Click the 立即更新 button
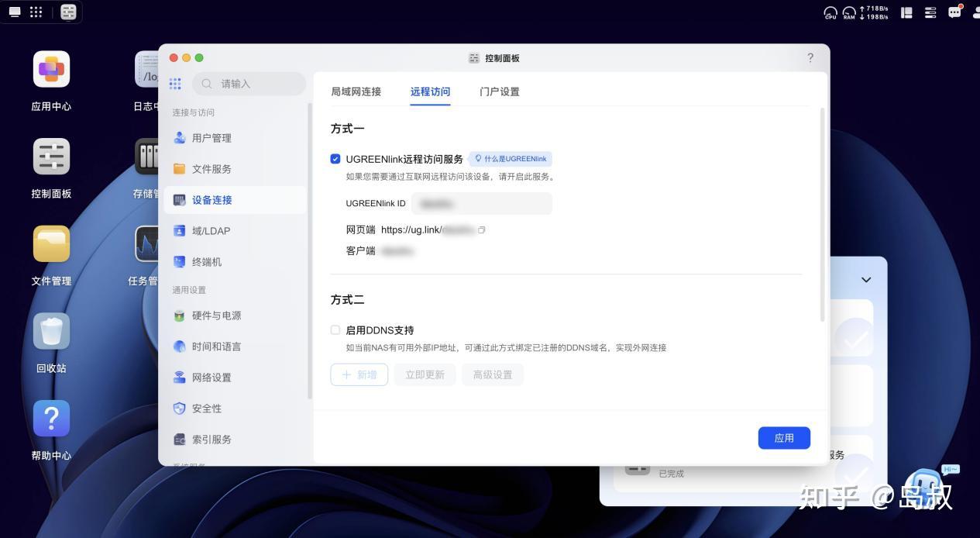 point(425,374)
